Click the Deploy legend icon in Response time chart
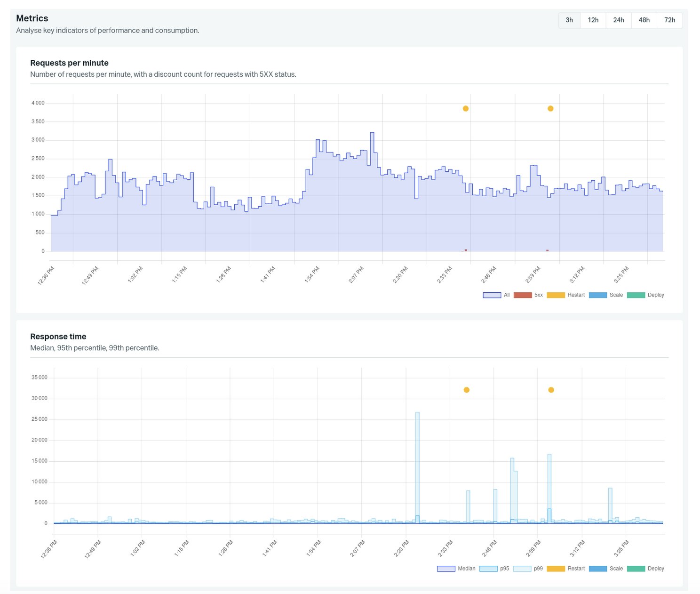The image size is (700, 594). (x=636, y=569)
